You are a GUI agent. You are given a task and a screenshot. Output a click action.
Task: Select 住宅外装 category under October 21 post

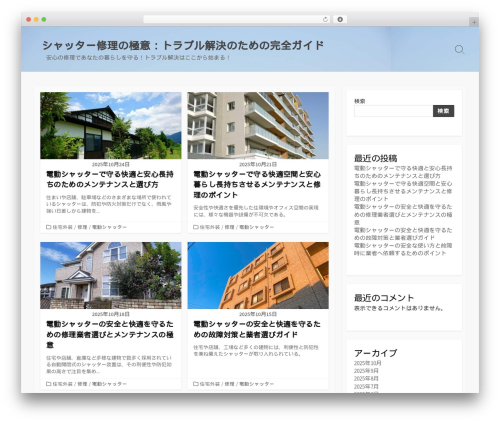pos(210,227)
